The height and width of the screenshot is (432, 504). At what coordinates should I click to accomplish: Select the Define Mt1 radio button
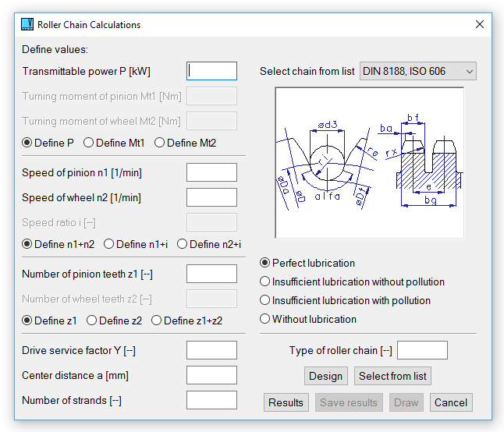(89, 143)
